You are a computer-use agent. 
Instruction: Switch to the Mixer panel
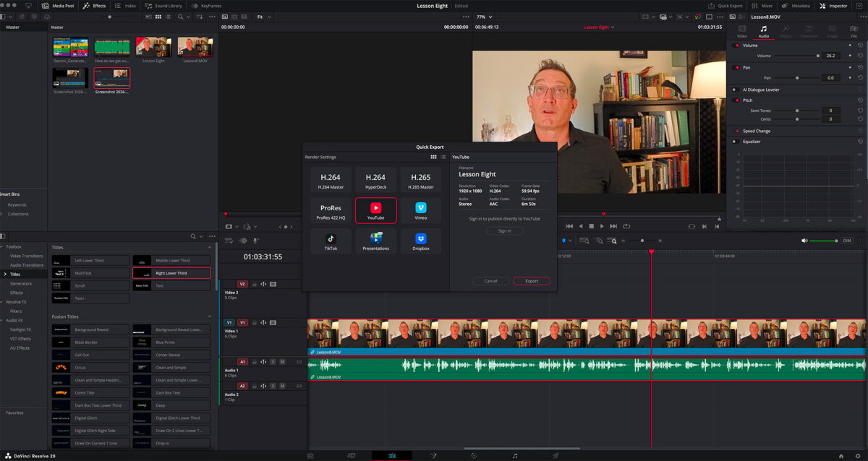pyautogui.click(x=762, y=5)
